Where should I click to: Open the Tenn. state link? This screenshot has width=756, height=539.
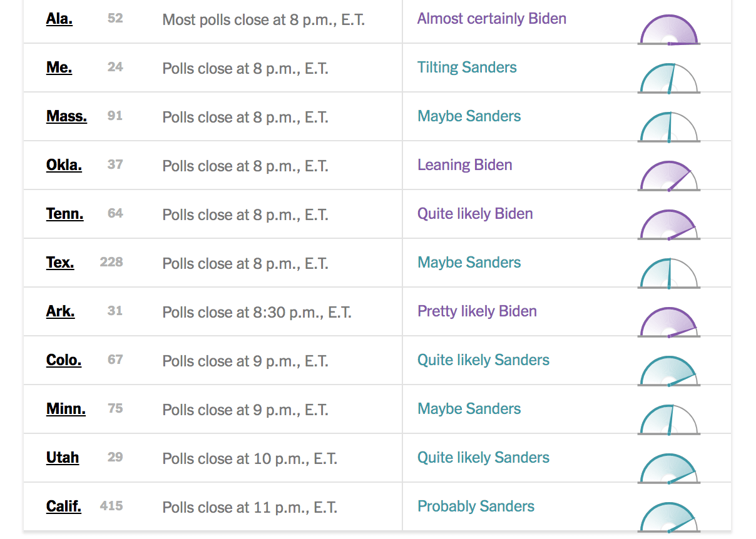pyautogui.click(x=64, y=214)
